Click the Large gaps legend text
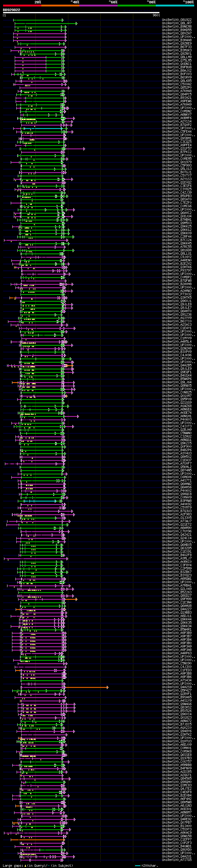Image resolution: width=197 pixels, height=868 pixels. [38, 865]
